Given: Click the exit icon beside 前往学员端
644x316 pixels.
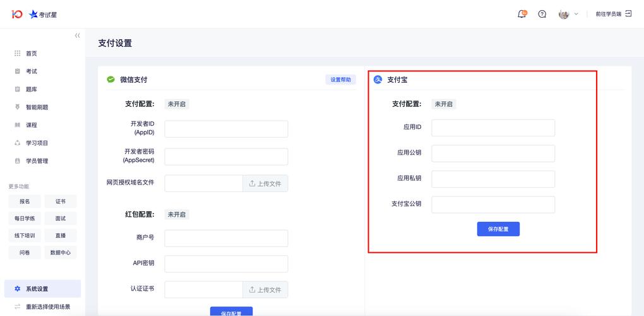Looking at the screenshot, I should click(628, 14).
